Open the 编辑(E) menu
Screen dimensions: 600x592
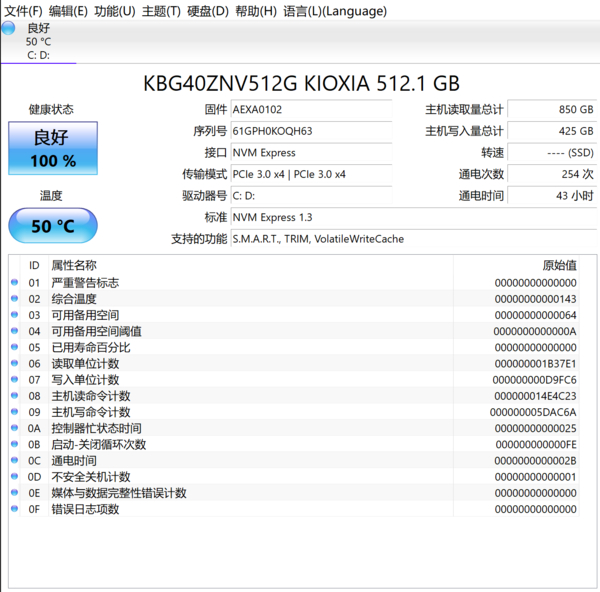coord(68,11)
